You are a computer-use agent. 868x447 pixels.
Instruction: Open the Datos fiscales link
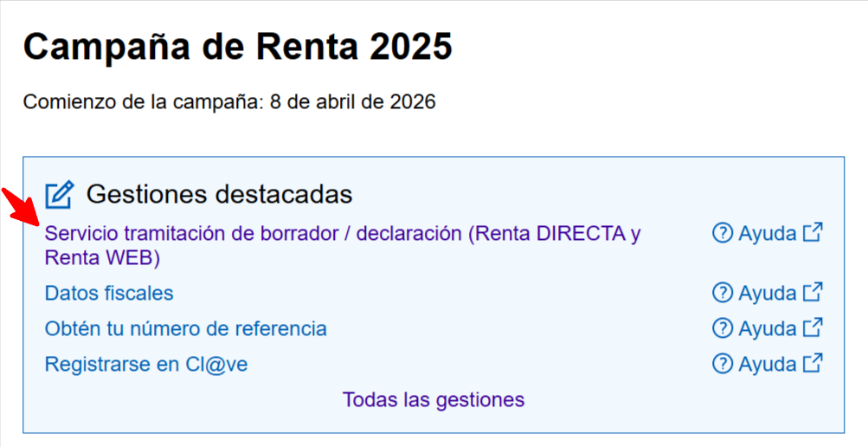109,294
